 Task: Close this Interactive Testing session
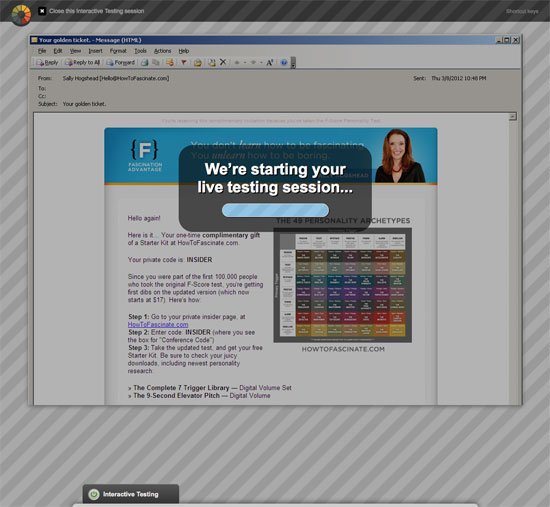91,11
